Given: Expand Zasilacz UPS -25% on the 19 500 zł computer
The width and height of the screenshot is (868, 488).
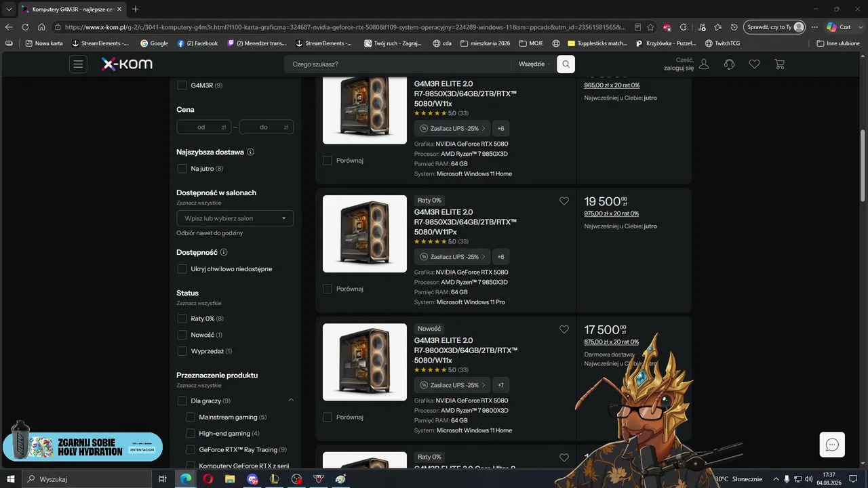Looking at the screenshot, I should 452,257.
